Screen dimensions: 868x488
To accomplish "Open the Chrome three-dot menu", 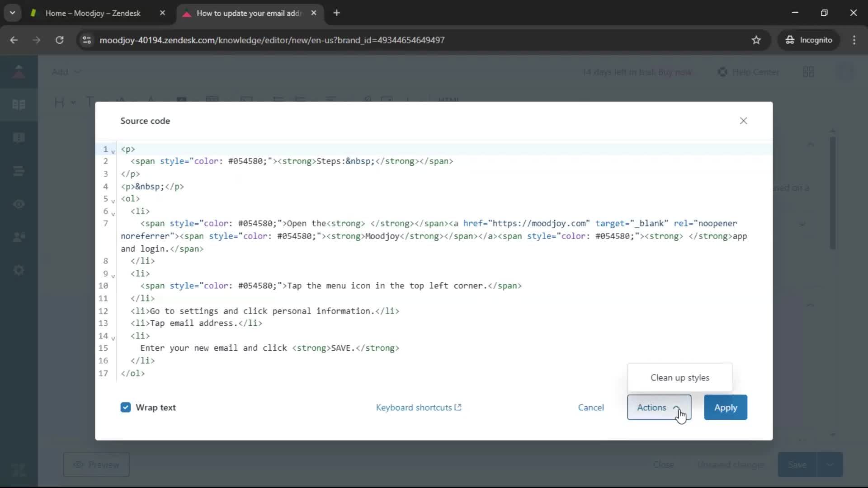I will [x=854, y=40].
